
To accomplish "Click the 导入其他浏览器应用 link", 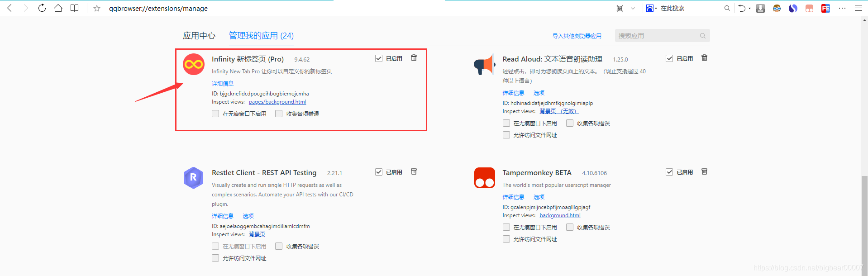I will pos(577,36).
